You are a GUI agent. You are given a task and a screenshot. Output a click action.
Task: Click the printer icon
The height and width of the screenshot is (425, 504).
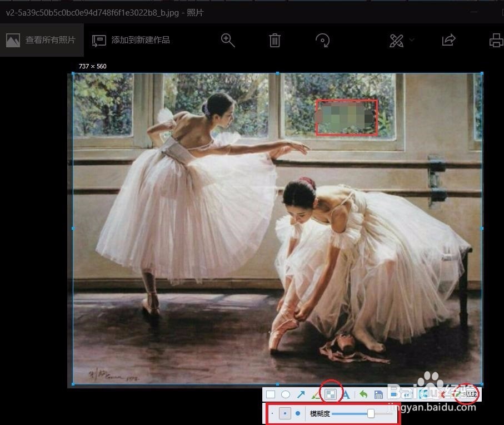(x=497, y=41)
